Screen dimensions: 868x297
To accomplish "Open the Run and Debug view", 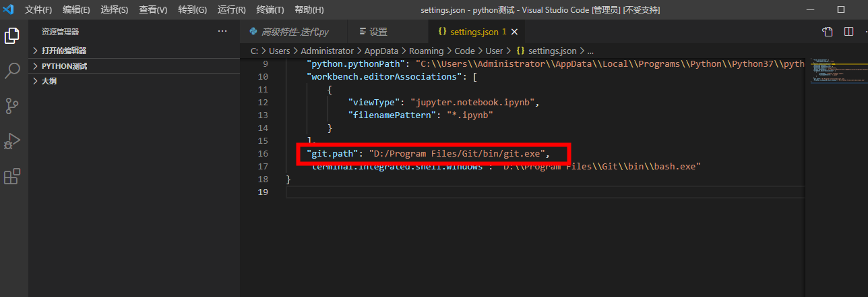I will click(12, 141).
